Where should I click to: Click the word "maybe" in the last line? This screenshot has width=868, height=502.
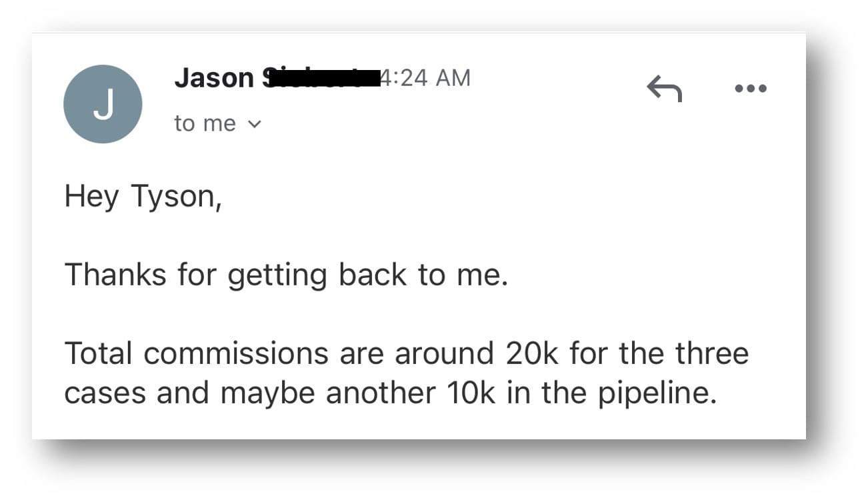click(x=267, y=395)
